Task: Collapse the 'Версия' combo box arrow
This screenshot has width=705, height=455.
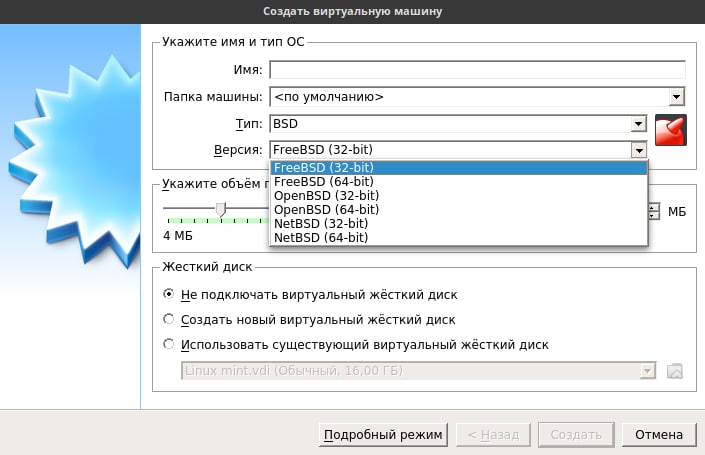Action: point(638,150)
